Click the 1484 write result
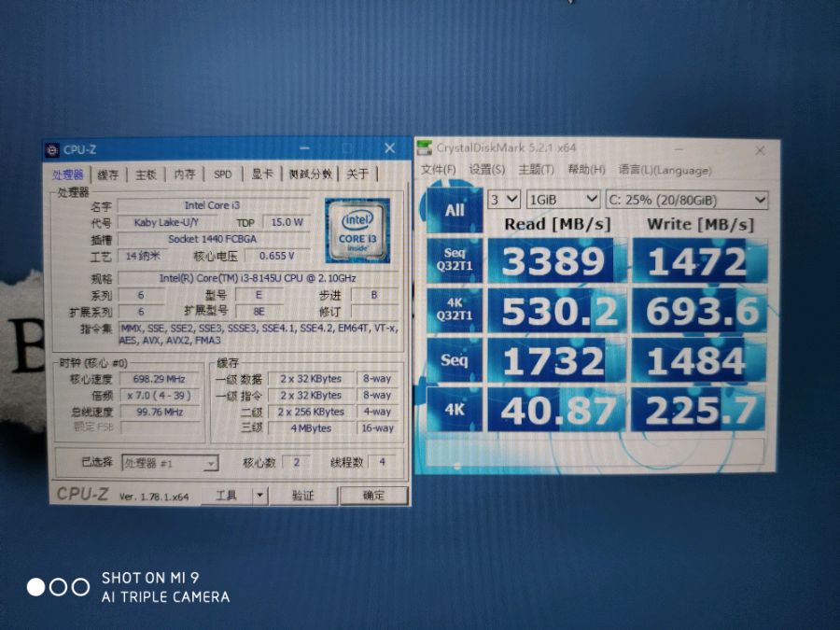The image size is (840, 630). [x=698, y=360]
